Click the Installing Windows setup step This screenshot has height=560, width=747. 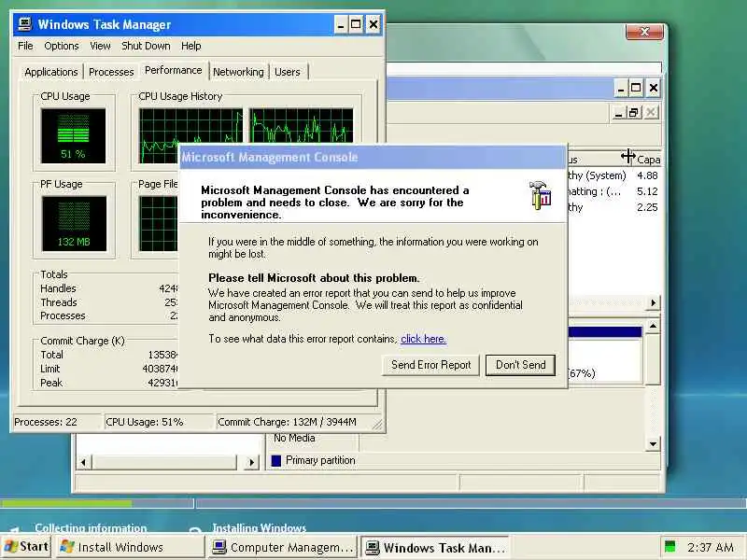pyautogui.click(x=260, y=527)
